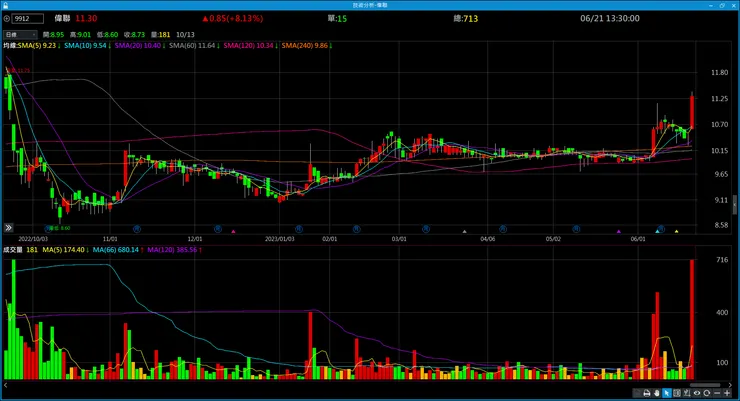Select the highlighted arrow pointer tool
The image size is (740, 401).
[667, 393]
